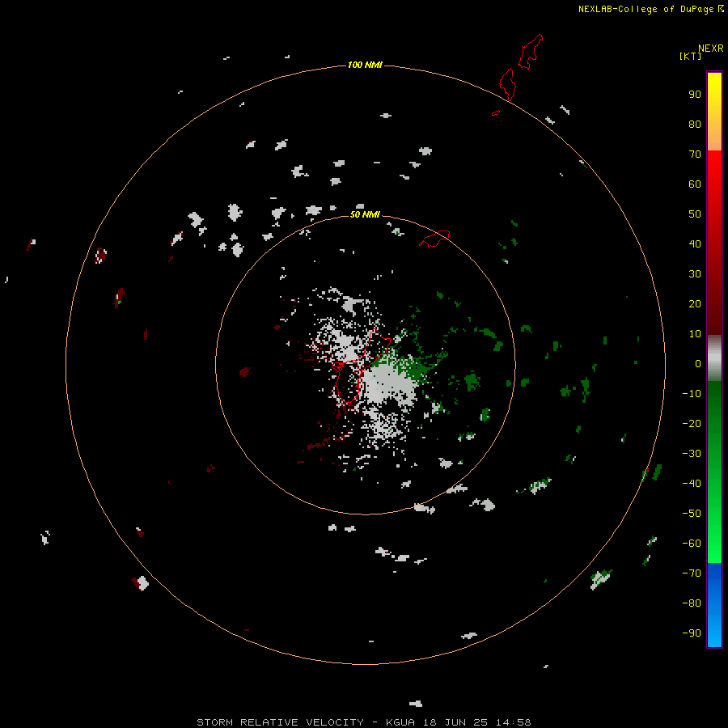Click the red island outline on the 50 NMI ring

434,239
